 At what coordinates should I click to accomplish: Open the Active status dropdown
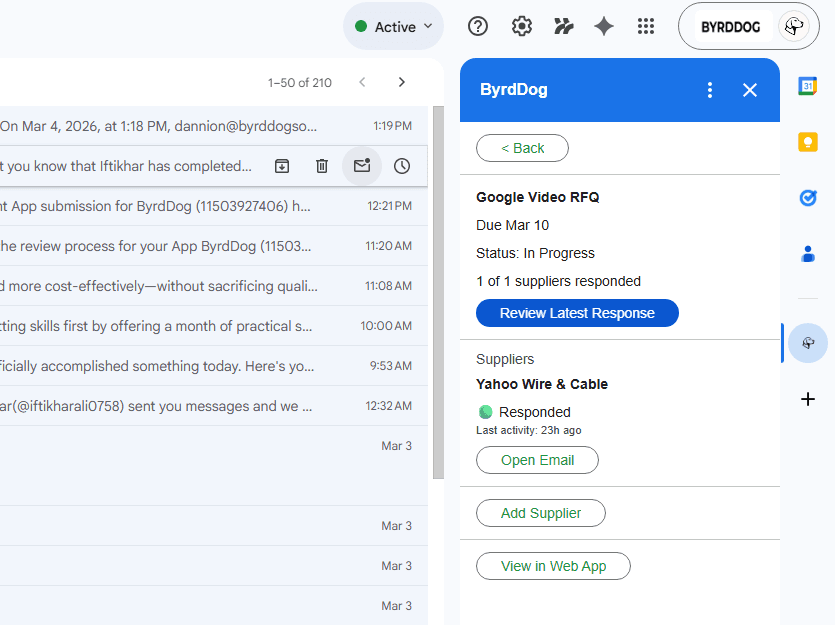[393, 27]
